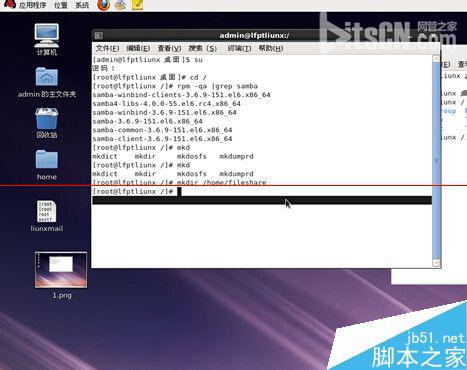Click the terminal's vertical scrollbar
Screen dimensions: 467x370
click(x=436, y=160)
